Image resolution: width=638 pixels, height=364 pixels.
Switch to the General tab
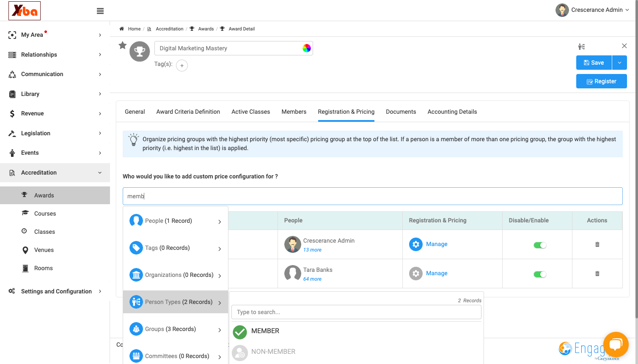(x=135, y=112)
